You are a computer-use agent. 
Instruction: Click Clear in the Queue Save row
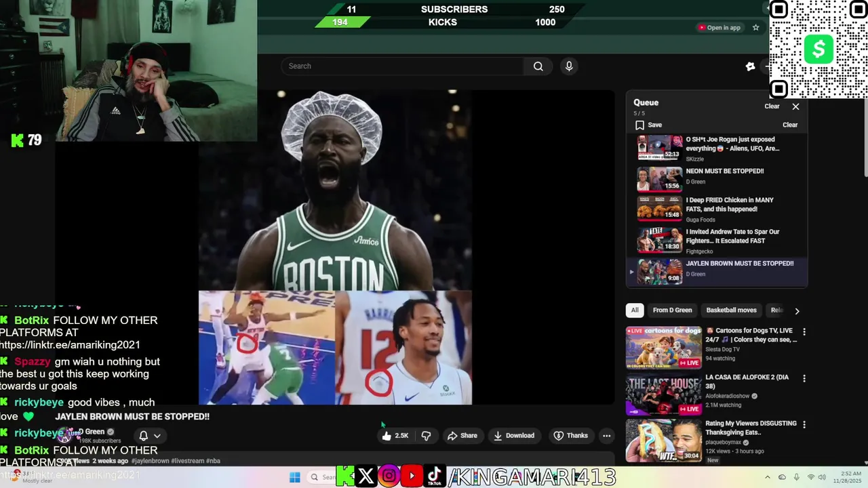(x=790, y=125)
